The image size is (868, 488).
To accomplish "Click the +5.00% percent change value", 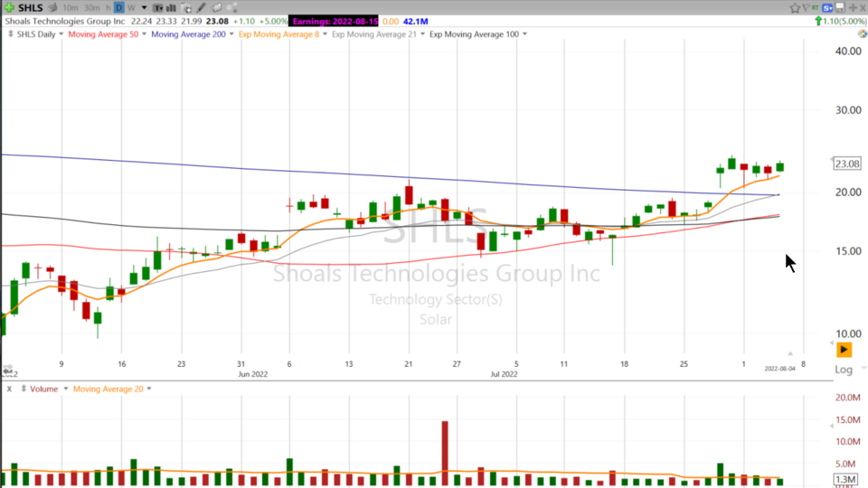I will point(273,21).
